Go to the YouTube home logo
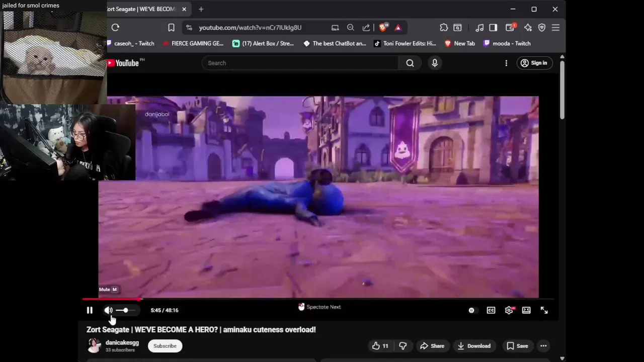The width and height of the screenshot is (644, 362). (125, 63)
